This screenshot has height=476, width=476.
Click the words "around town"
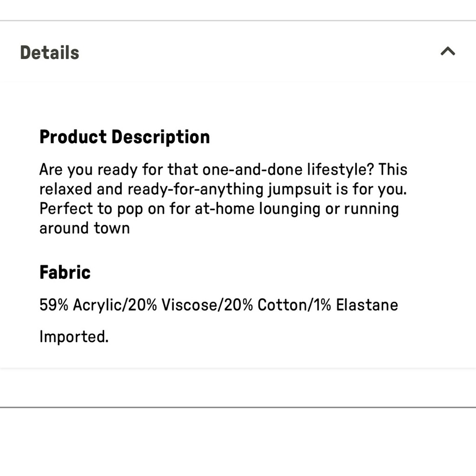84,228
